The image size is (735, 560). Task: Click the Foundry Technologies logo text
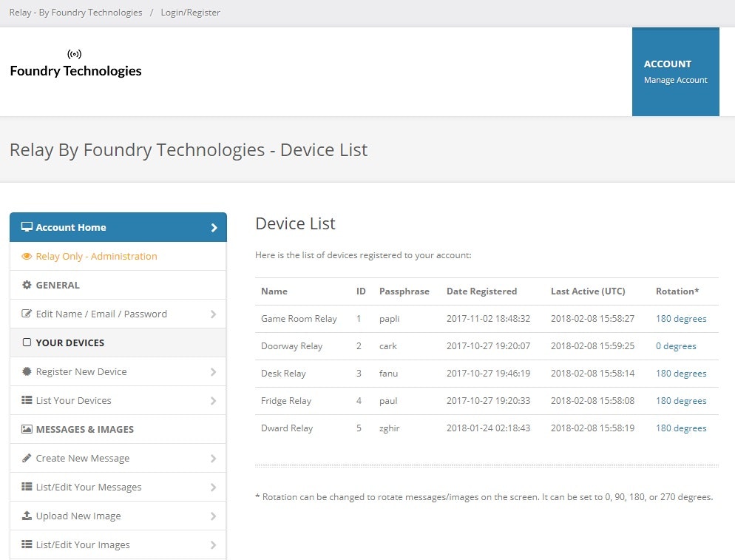click(75, 71)
